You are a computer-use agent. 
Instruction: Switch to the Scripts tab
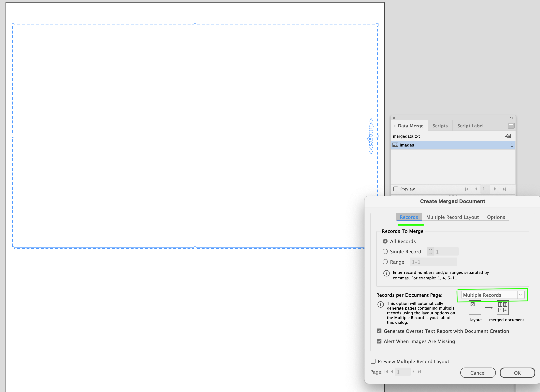(x=440, y=125)
